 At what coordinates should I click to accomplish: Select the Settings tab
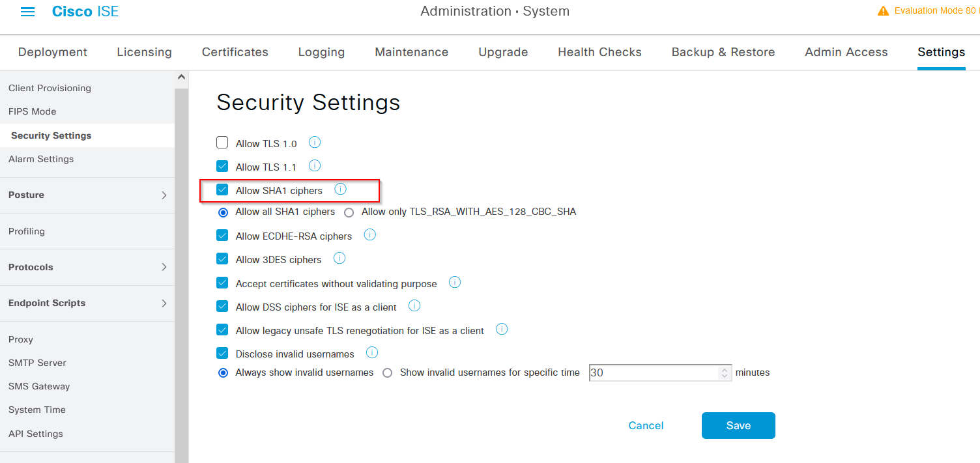point(942,52)
